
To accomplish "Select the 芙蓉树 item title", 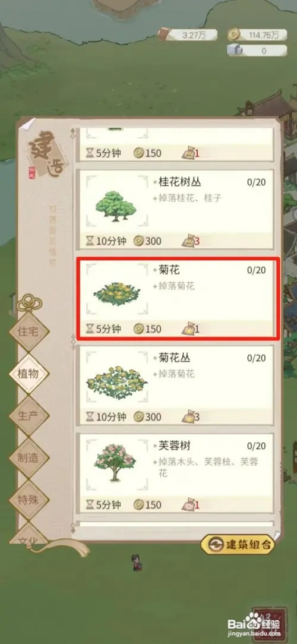I will point(174,446).
